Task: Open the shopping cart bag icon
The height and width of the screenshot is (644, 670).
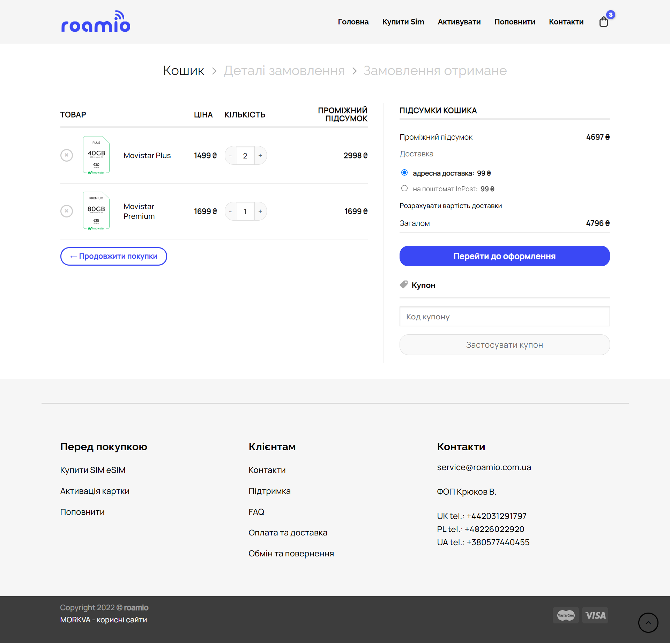Action: point(603,22)
